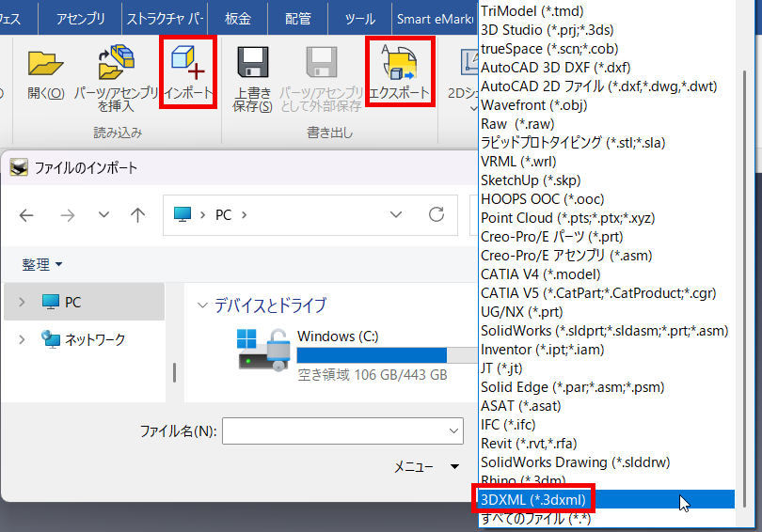Open the address bar history dropdown
The height and width of the screenshot is (532, 762).
(x=397, y=214)
